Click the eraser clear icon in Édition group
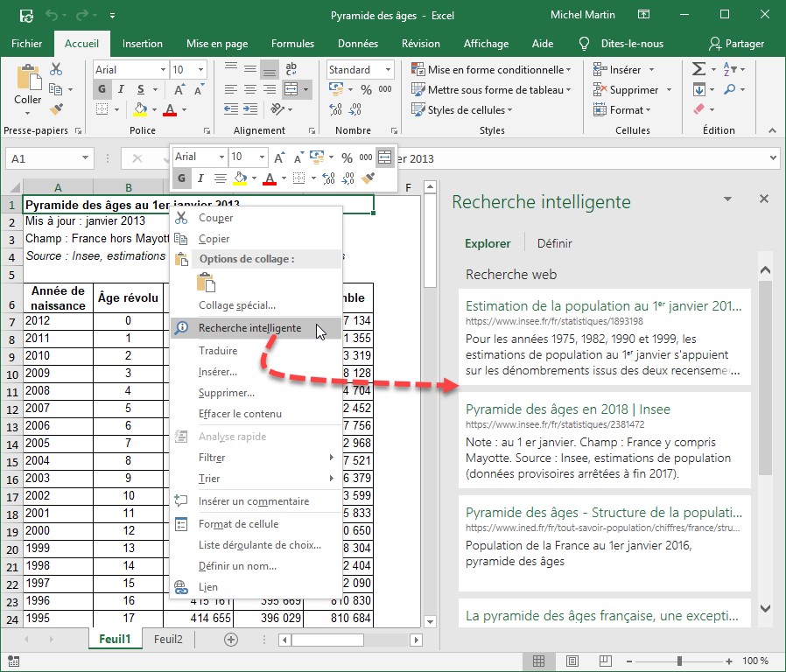 pyautogui.click(x=698, y=109)
